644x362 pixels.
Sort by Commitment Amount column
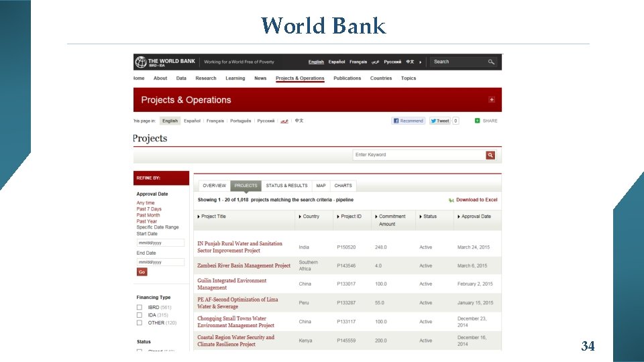point(390,220)
